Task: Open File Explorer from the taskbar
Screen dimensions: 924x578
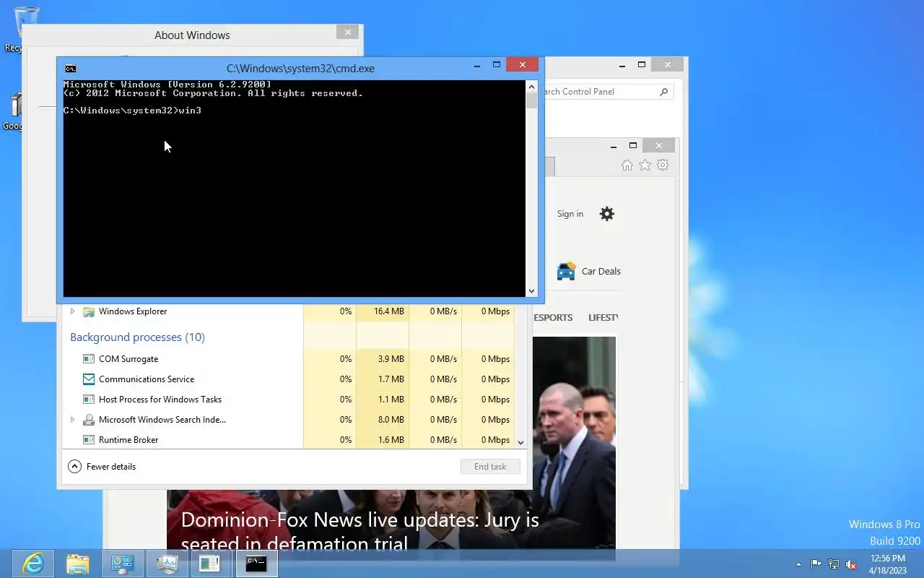Action: 78,563
